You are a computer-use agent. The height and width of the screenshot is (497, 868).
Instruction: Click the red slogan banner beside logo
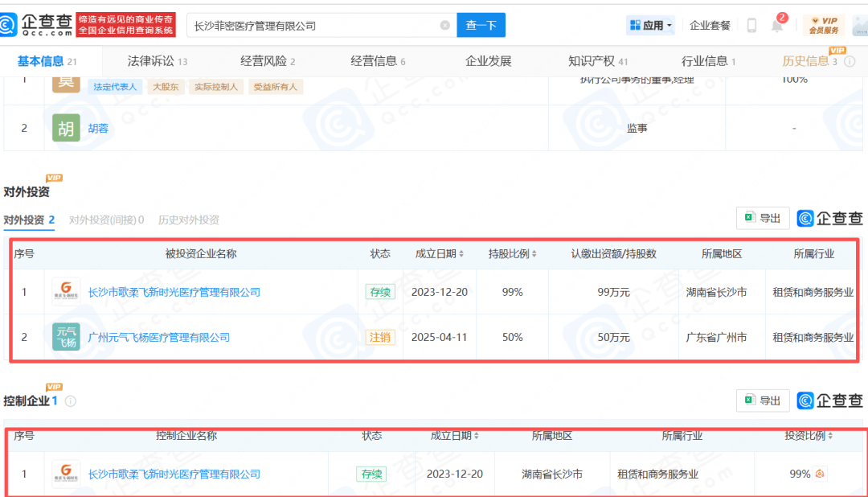(x=125, y=25)
